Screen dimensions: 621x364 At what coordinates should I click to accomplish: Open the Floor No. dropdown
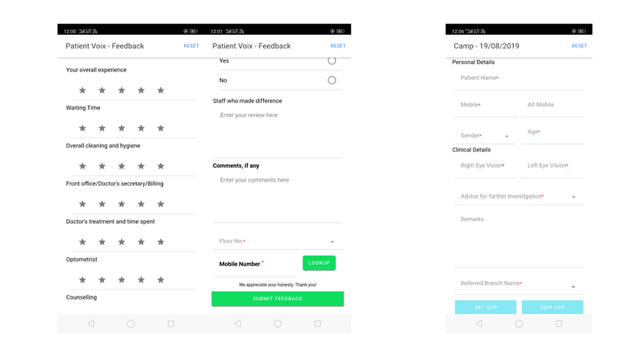click(x=278, y=241)
